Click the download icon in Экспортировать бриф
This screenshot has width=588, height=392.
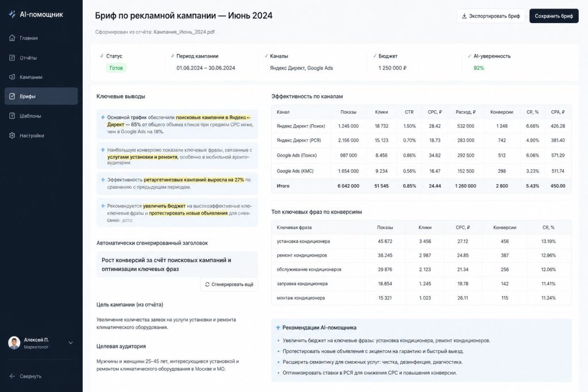[x=464, y=16]
